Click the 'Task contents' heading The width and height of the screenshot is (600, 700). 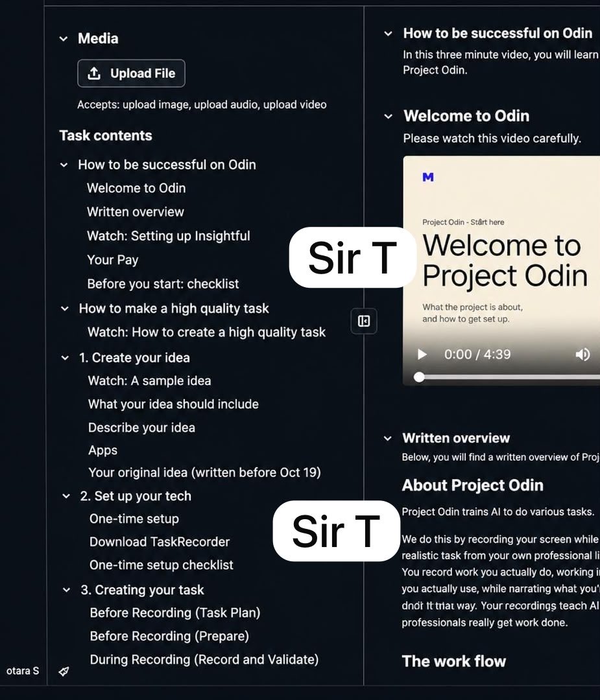coord(106,135)
